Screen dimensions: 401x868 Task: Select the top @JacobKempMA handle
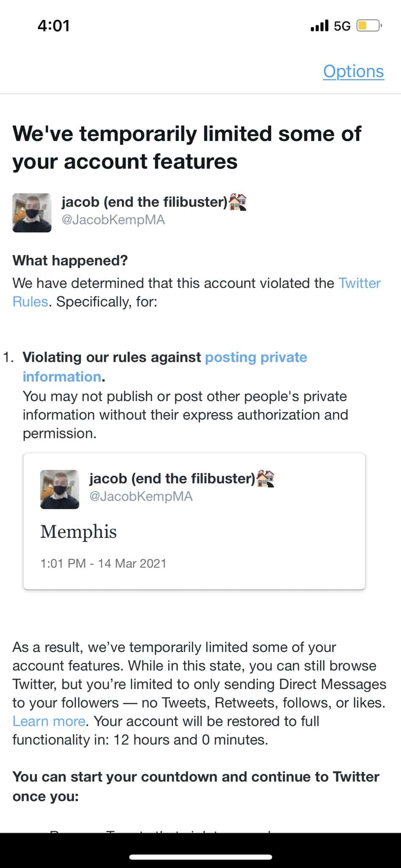[x=113, y=220]
